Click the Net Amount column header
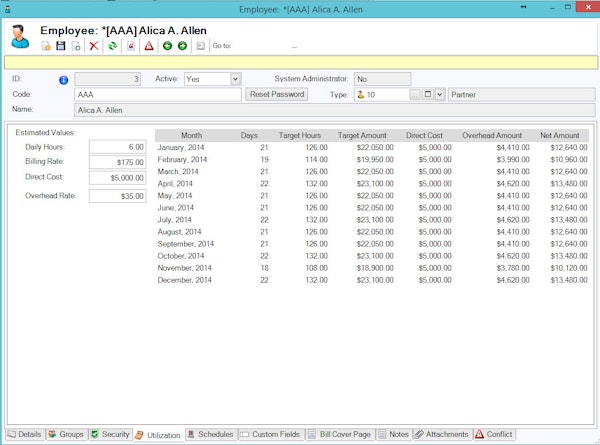The height and width of the screenshot is (445, 600). (559, 135)
